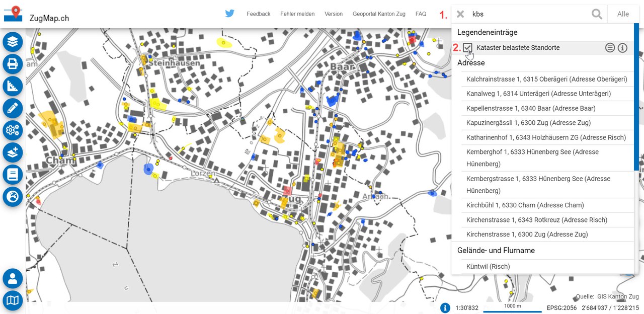This screenshot has width=644, height=314.
Task: Open layer menu for Kataster belastete Standorte
Action: click(x=610, y=48)
